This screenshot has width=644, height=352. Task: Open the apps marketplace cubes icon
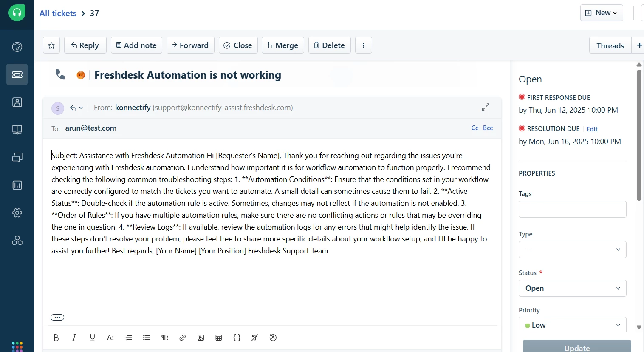17,241
